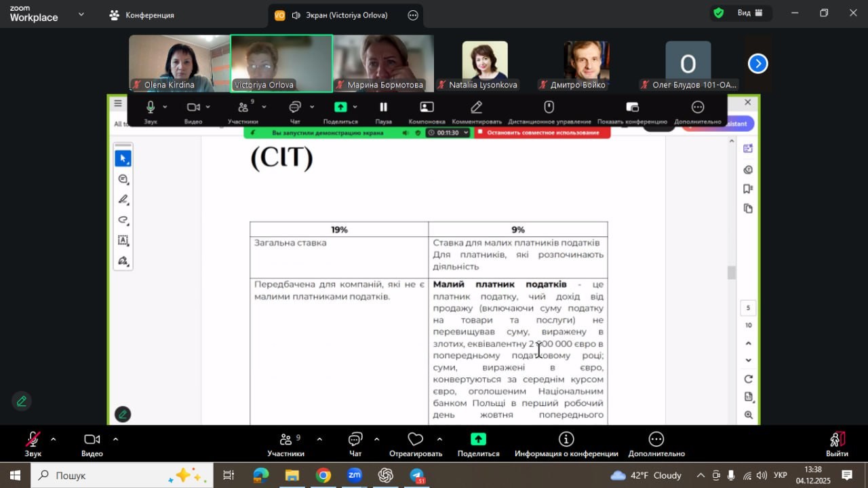Open Conference Information (Информация о конференции)
This screenshot has height=488, width=868.
[x=566, y=440]
